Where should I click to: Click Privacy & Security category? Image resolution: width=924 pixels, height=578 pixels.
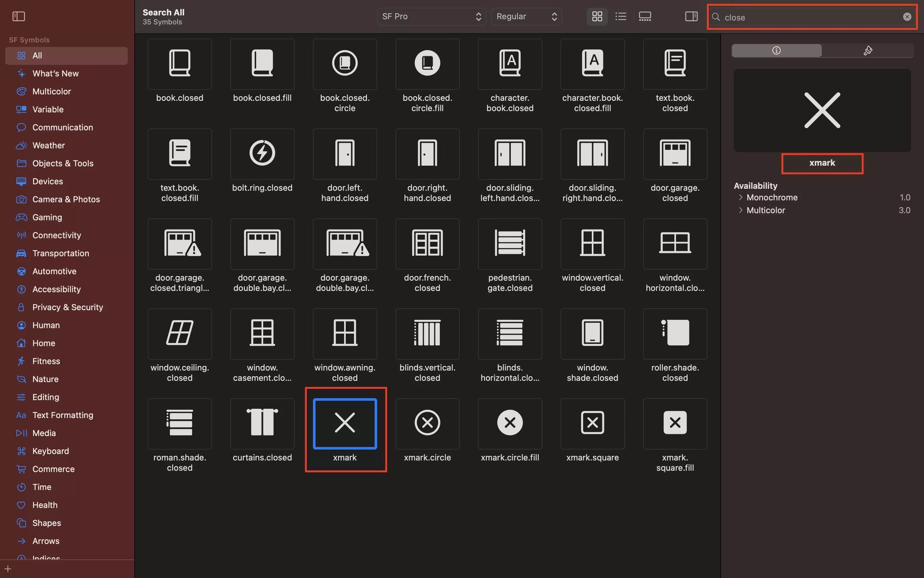[67, 307]
